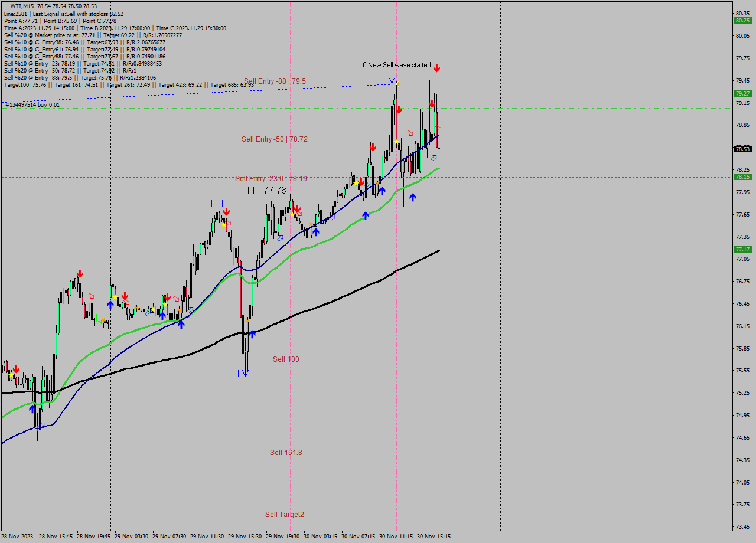The image size is (756, 543).
Task: Click 0 New Sell wave started text
Action: pos(397,65)
